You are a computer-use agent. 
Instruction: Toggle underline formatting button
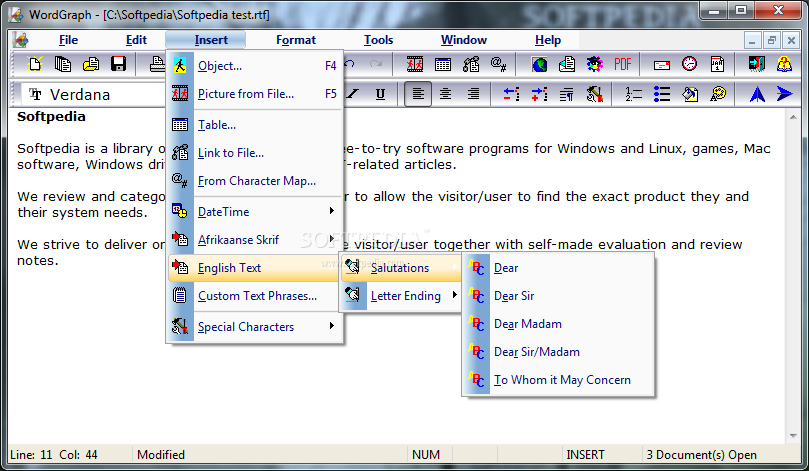(x=380, y=94)
